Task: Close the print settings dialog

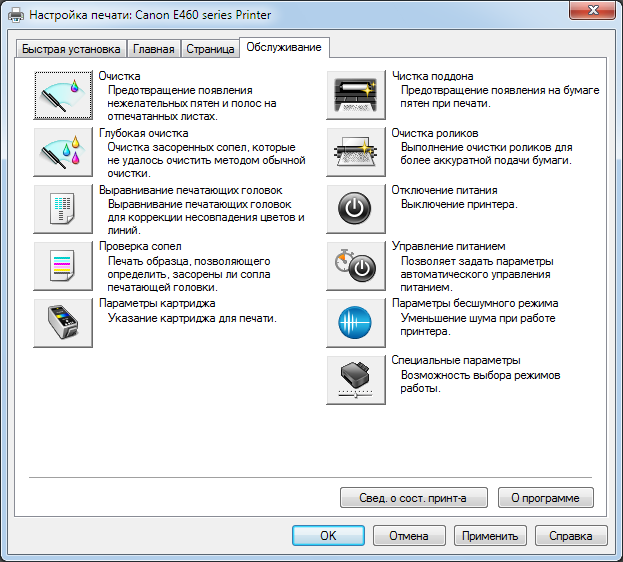Action: coord(592,10)
